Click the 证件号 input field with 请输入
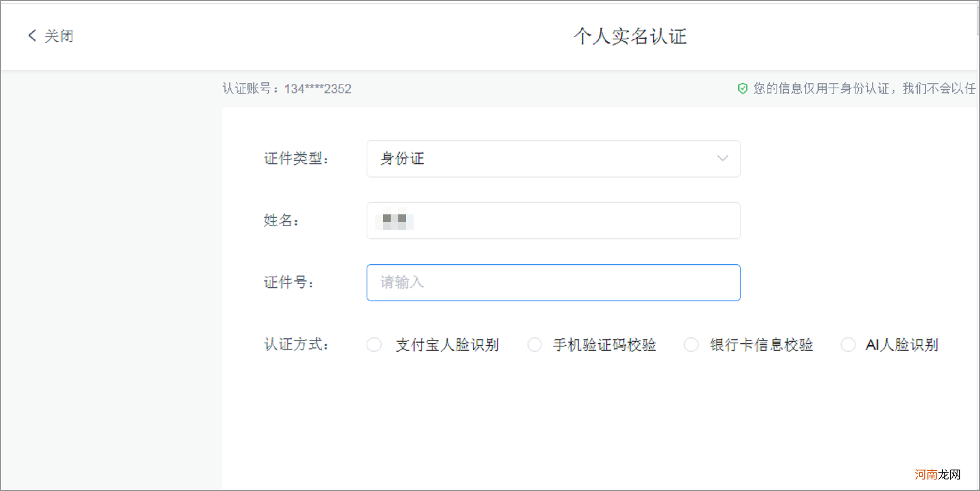This screenshot has width=980, height=491. pos(553,282)
